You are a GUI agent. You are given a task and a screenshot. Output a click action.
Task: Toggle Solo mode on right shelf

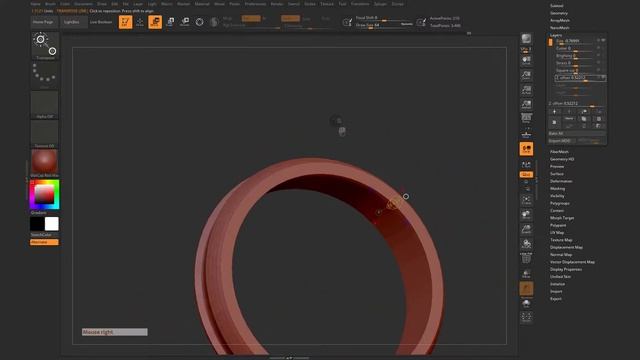tap(526, 303)
